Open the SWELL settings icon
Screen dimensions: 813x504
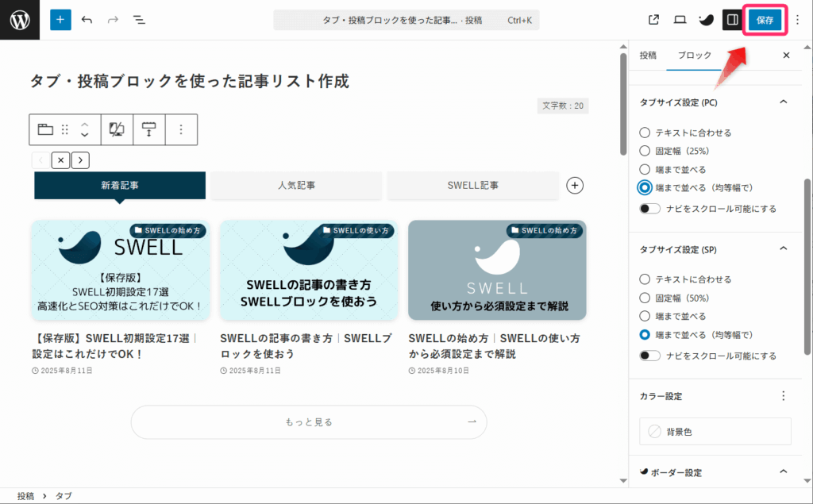click(x=706, y=20)
